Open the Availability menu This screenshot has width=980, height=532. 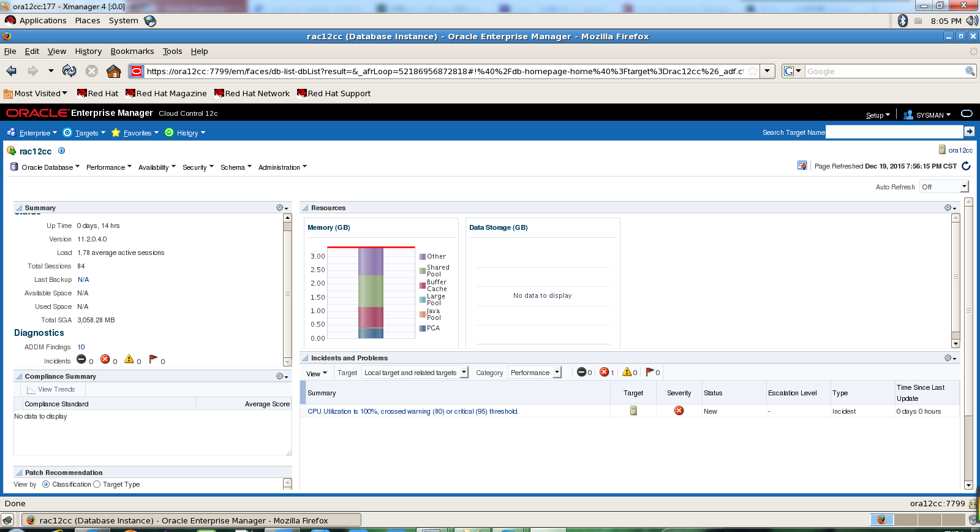click(157, 167)
